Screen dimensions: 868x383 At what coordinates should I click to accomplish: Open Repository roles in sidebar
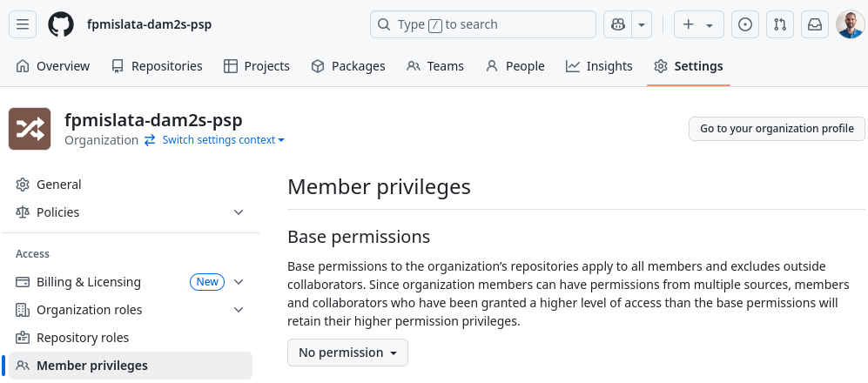click(x=131, y=338)
